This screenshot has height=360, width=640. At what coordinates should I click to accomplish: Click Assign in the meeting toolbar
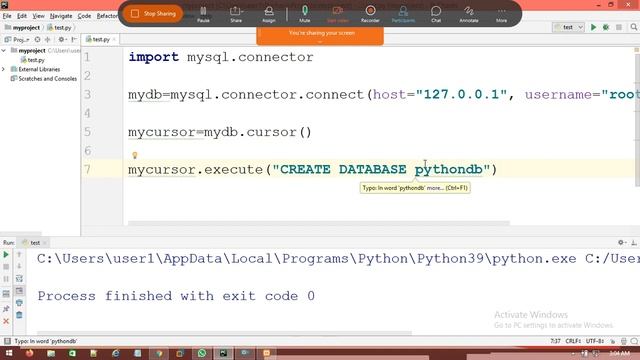pos(269,14)
